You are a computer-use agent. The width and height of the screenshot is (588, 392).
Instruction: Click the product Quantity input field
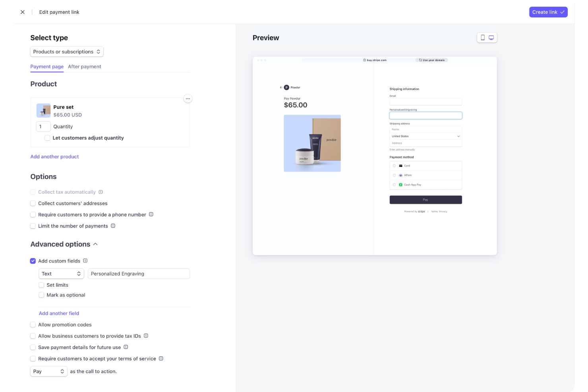point(43,126)
